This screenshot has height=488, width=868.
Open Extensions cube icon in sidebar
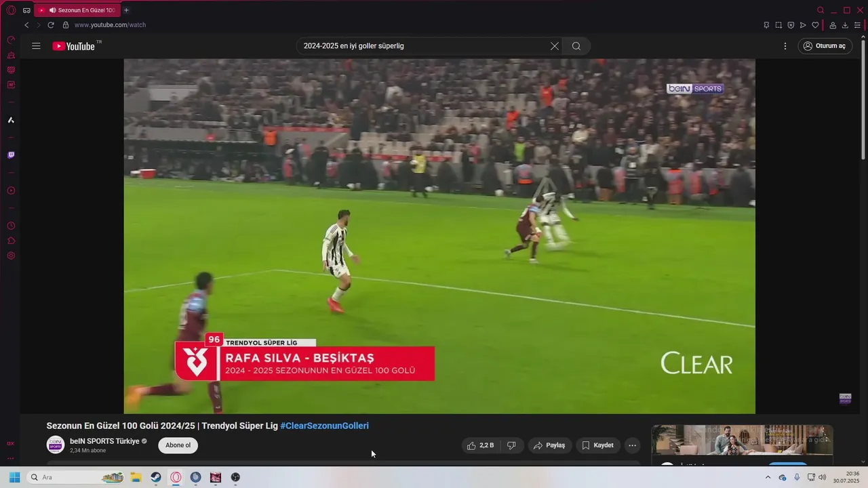(x=11, y=241)
